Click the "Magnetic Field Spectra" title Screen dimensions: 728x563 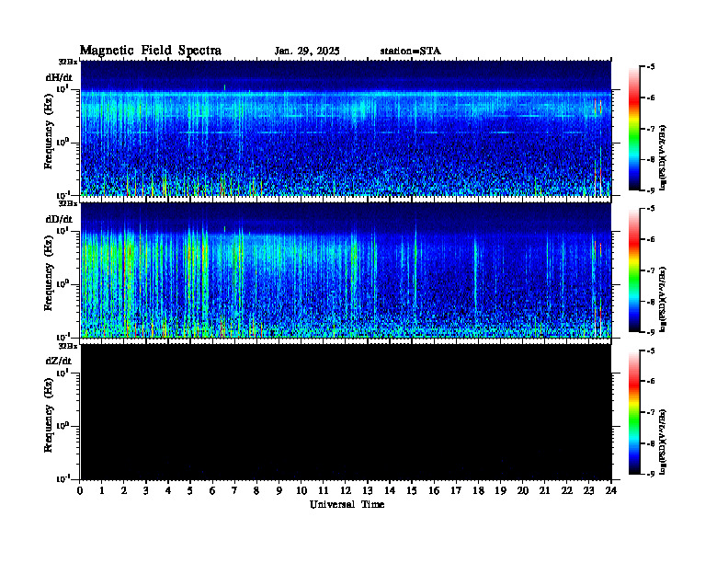pyautogui.click(x=151, y=51)
